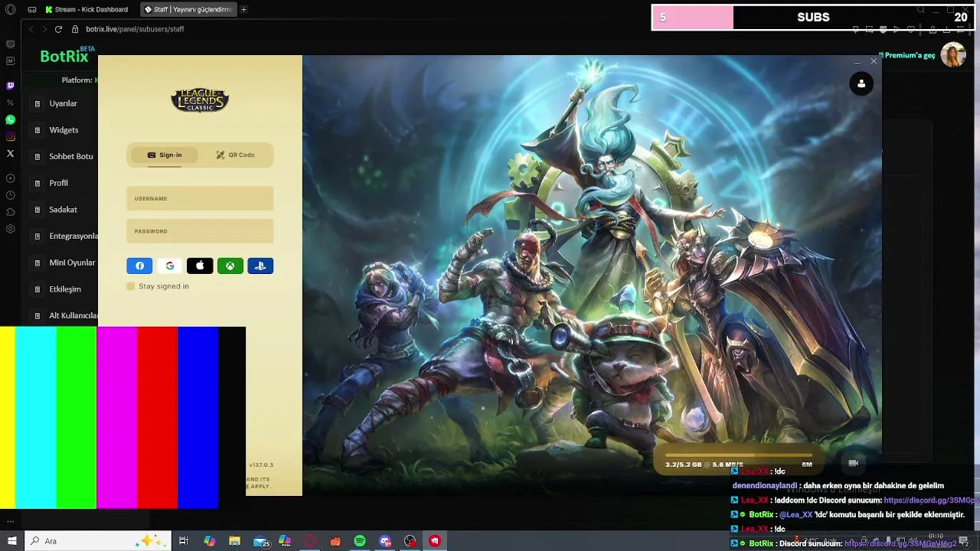Open Task View on the taskbar
This screenshot has height=551, width=980.
184,541
